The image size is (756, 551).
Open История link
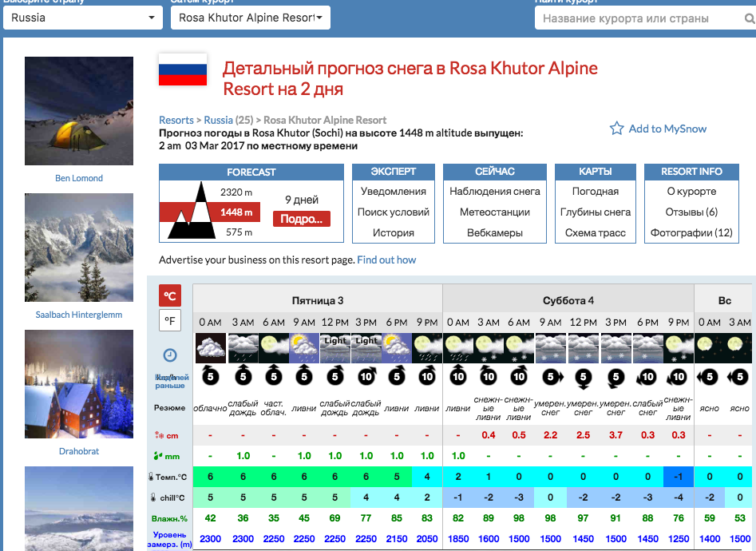394,233
